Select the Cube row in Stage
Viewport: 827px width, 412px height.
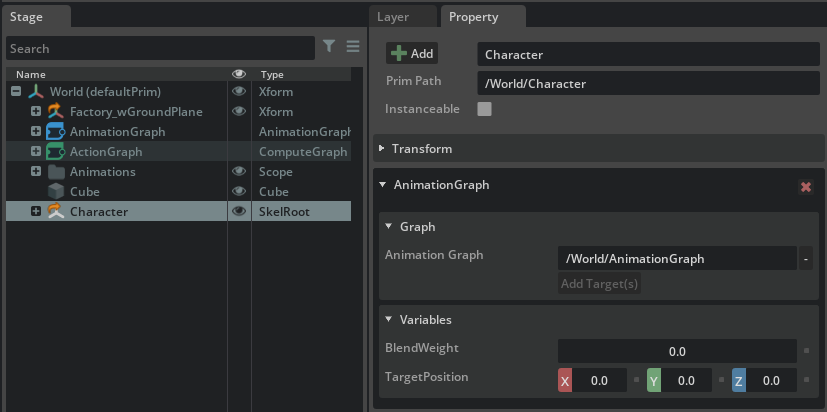[x=178, y=191]
